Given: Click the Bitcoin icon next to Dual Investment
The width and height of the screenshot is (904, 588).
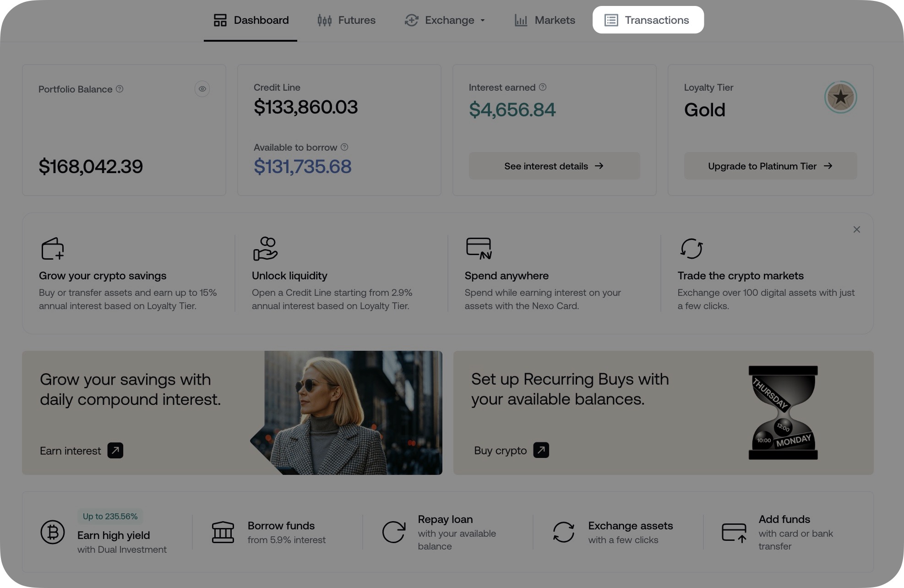Looking at the screenshot, I should coord(53,532).
